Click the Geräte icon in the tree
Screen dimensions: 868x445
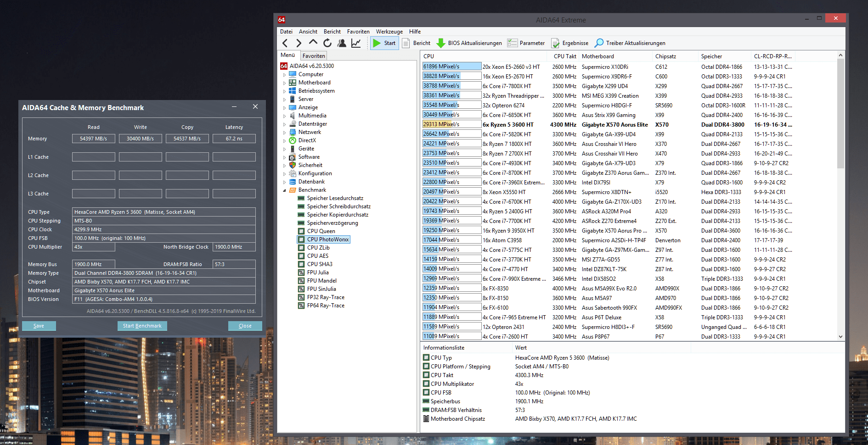[x=293, y=149]
